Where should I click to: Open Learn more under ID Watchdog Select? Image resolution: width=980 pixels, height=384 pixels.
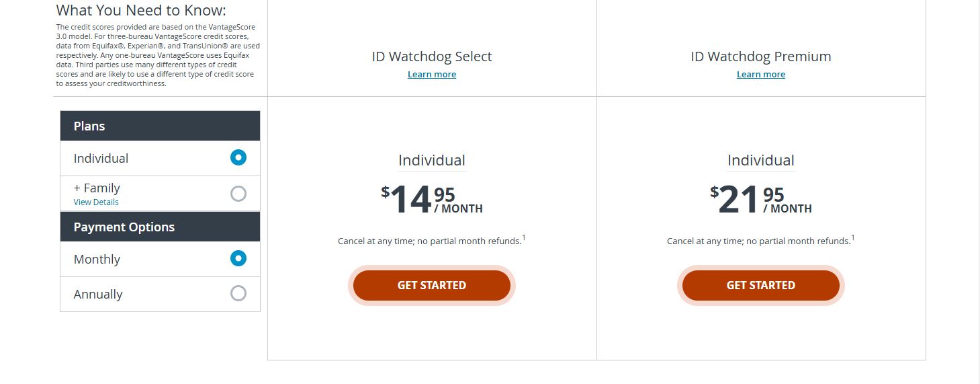432,75
